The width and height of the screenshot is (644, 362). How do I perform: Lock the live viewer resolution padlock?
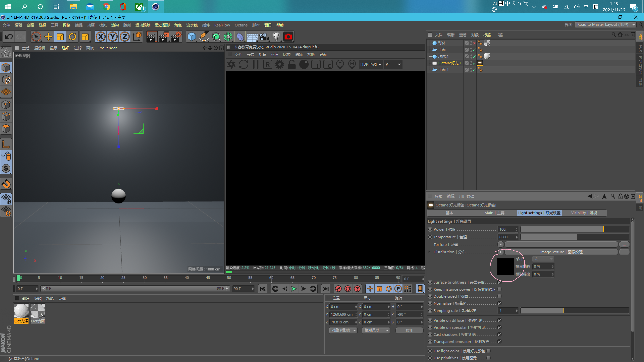[x=291, y=64]
